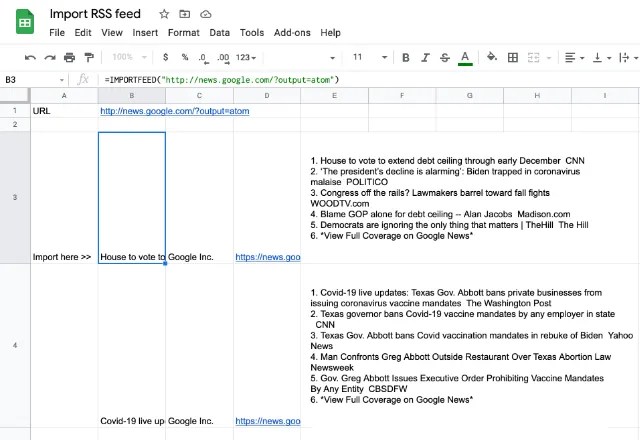Open the Format menu
The width and height of the screenshot is (640, 440).
184,33
